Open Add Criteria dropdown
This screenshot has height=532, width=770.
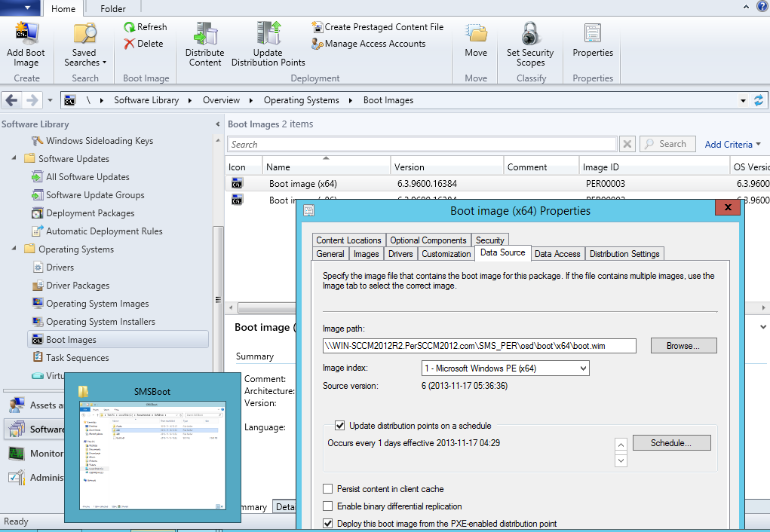[x=733, y=144]
